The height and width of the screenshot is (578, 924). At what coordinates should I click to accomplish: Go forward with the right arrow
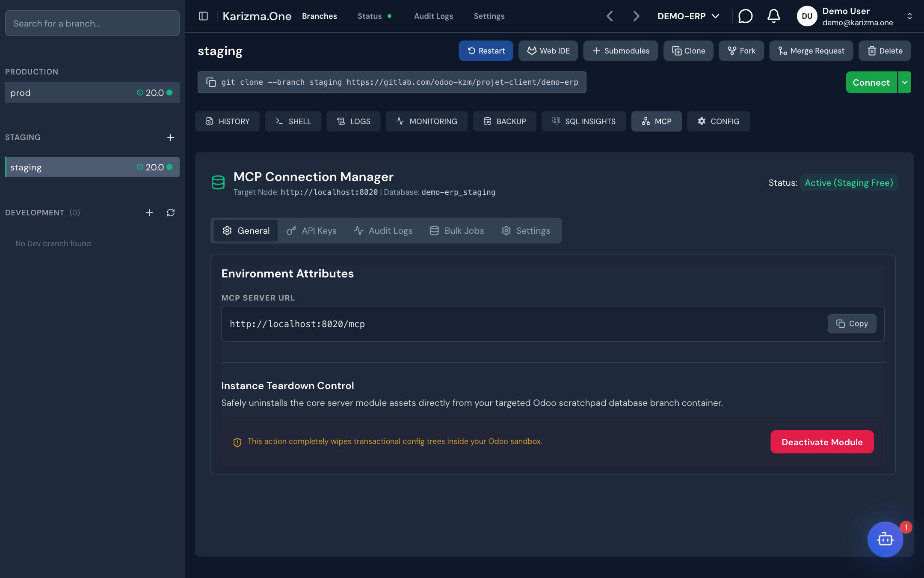(636, 16)
